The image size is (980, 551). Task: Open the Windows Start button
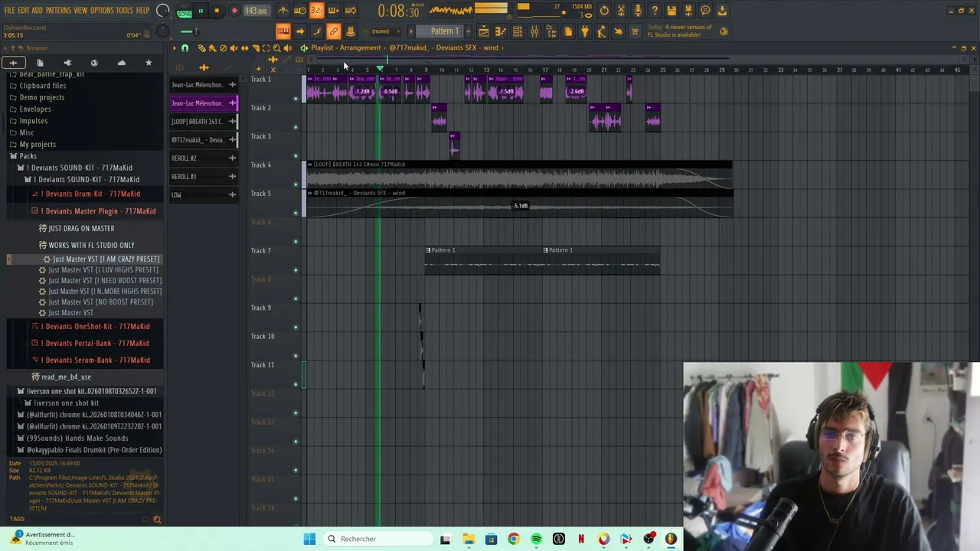click(x=309, y=539)
